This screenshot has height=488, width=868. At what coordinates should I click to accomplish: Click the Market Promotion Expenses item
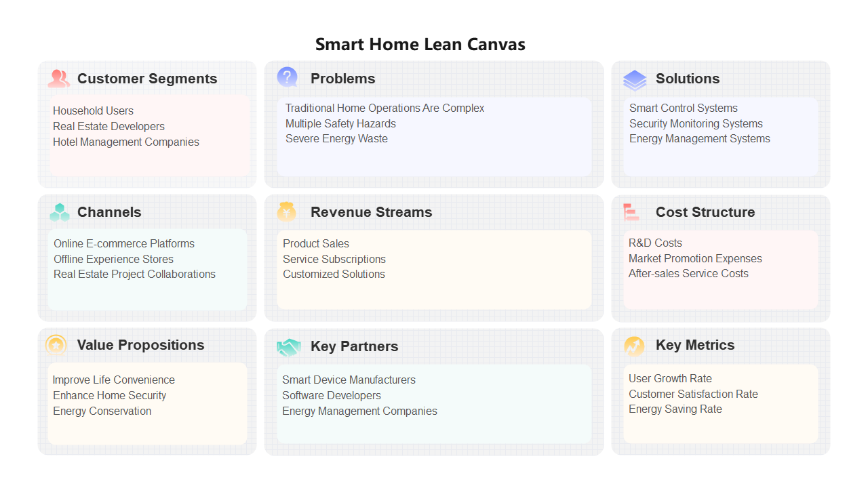(x=695, y=258)
